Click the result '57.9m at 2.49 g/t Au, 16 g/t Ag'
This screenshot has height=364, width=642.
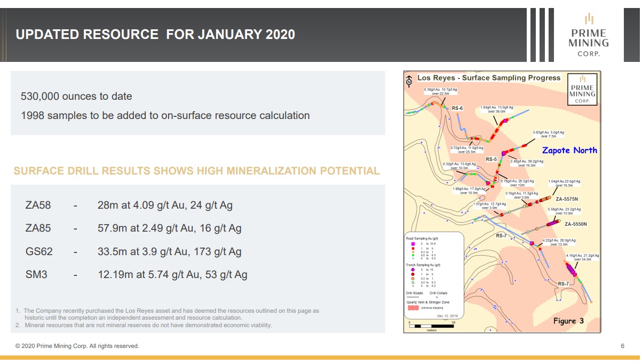point(169,228)
